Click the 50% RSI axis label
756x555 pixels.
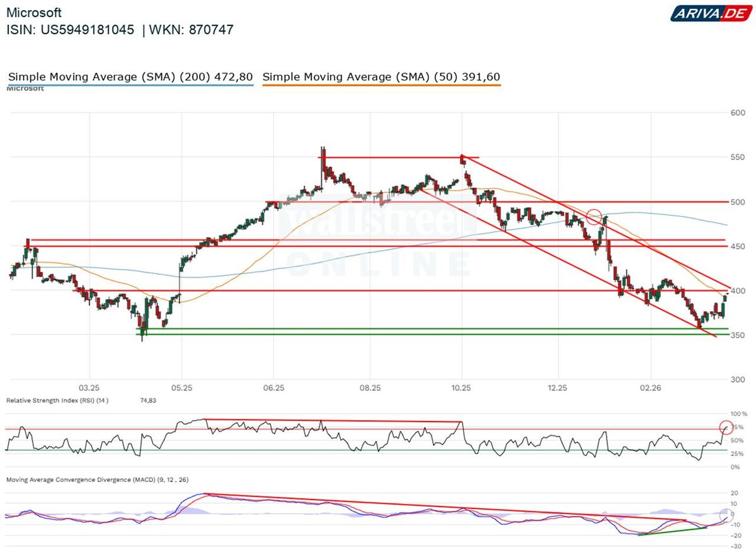point(738,440)
